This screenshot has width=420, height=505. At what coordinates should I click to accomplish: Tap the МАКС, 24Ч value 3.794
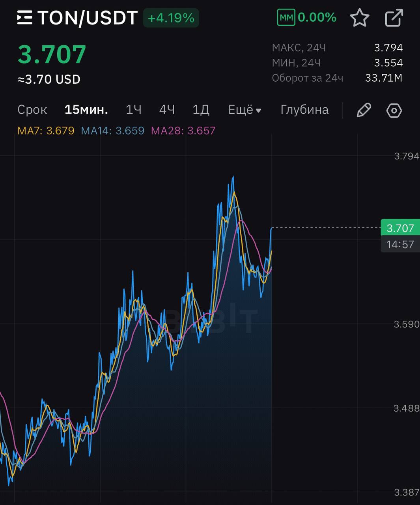(x=388, y=48)
